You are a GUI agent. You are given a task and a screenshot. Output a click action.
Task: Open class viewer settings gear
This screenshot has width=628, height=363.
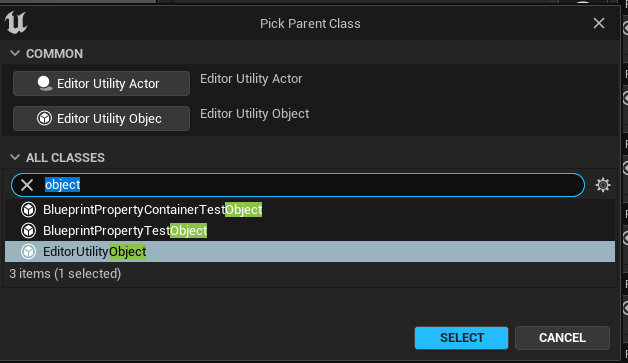click(603, 185)
